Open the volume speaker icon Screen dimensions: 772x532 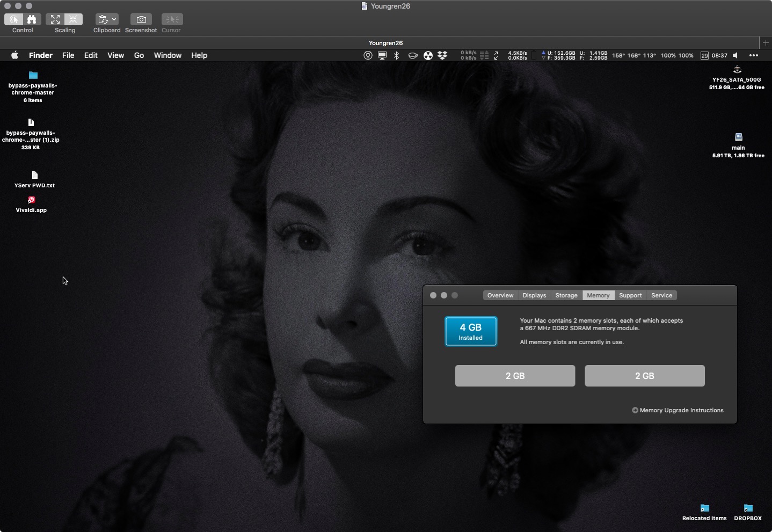coord(735,55)
